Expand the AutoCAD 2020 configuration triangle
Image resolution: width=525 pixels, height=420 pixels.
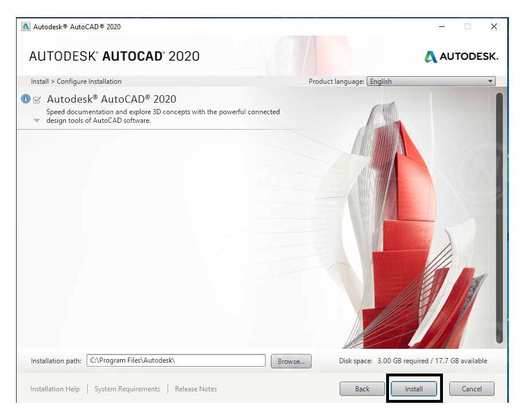coord(37,121)
